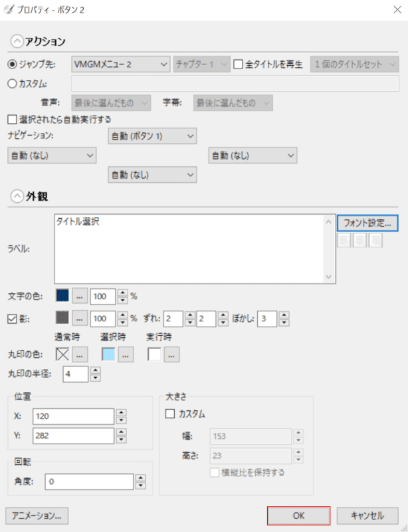Uncheck the 影 shadow checkbox
This screenshot has width=408, height=532.
click(12, 319)
